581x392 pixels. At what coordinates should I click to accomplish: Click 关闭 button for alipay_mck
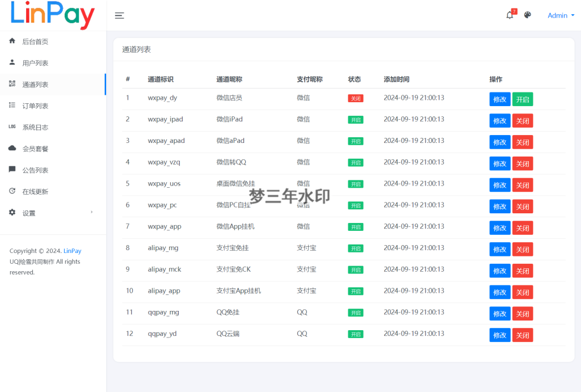523,271
